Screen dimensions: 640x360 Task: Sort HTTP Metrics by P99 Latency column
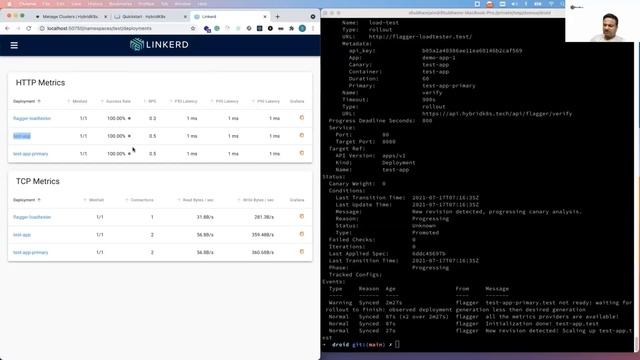coord(266,101)
